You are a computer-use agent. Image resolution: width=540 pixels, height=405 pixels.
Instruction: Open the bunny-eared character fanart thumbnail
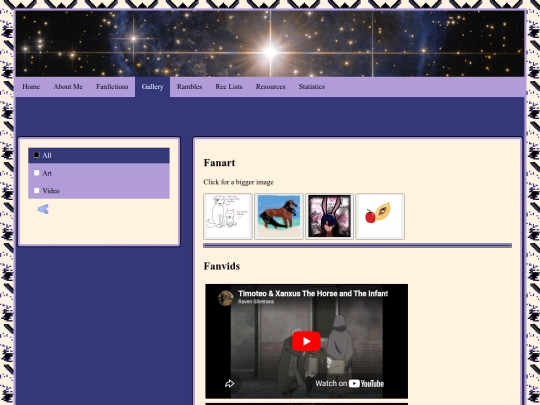click(x=329, y=216)
